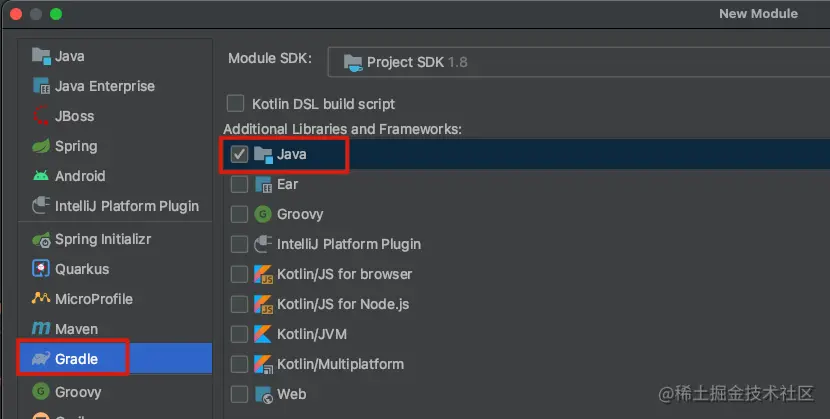Click the Kotlin/JVM icon
Screen dimensions: 830x419
tap(263, 334)
